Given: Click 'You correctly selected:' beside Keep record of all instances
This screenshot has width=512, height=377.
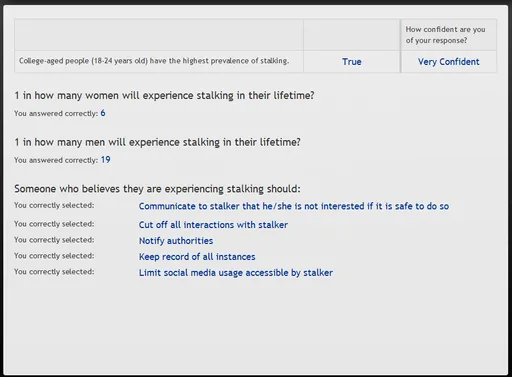Looking at the screenshot, I should tap(54, 256).
